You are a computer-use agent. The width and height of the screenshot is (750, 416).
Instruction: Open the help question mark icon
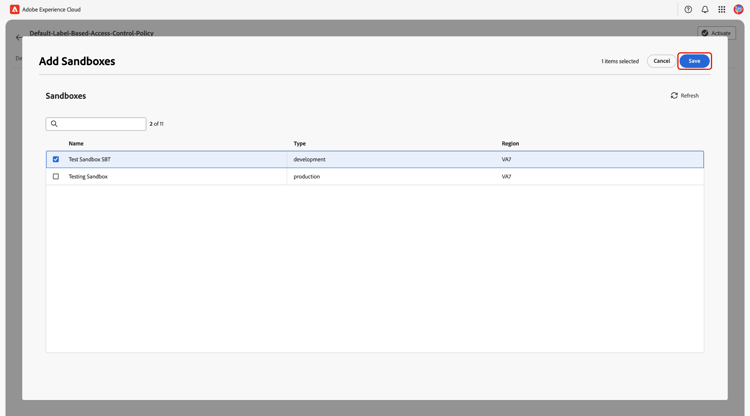pos(688,10)
